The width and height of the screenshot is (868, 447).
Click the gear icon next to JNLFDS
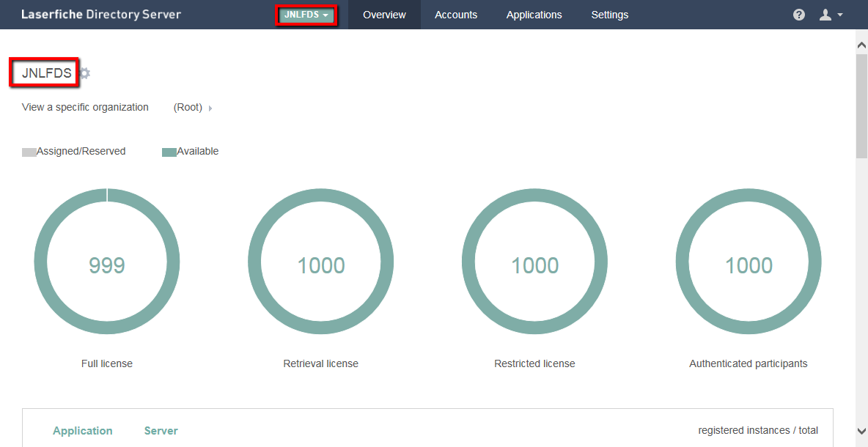point(84,73)
